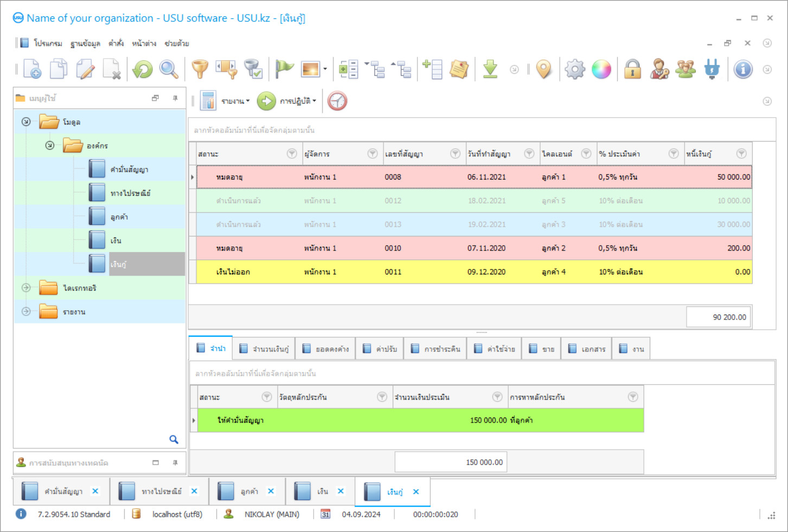Viewport: 788px width, 532px height.
Task: Select contract row 0011
Action: [x=393, y=272]
